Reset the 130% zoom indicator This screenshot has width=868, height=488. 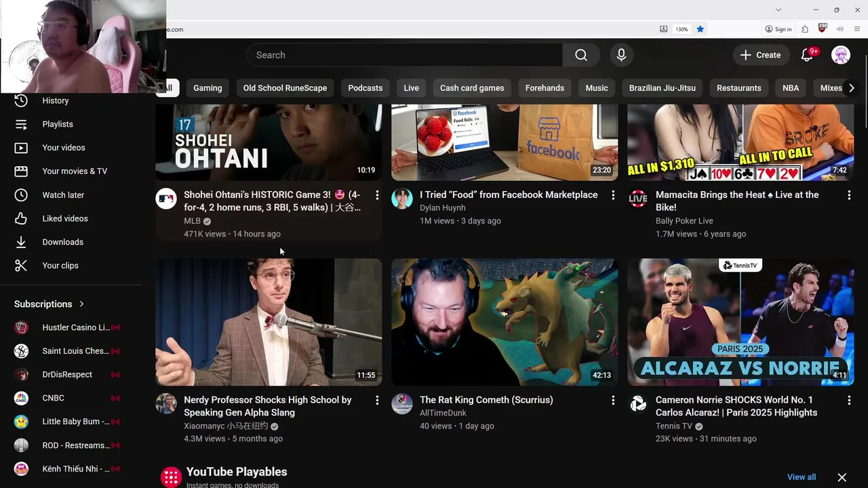tap(682, 29)
